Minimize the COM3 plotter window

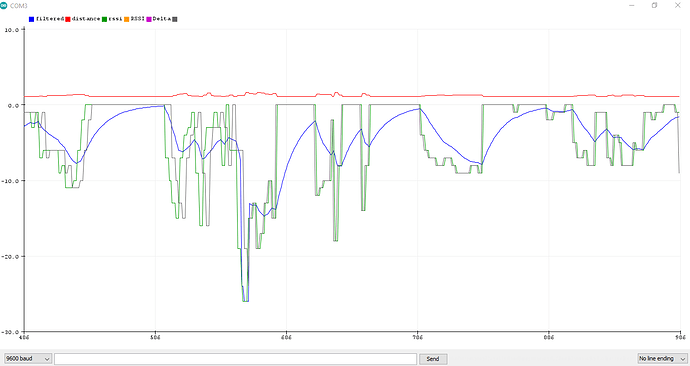tap(632, 6)
